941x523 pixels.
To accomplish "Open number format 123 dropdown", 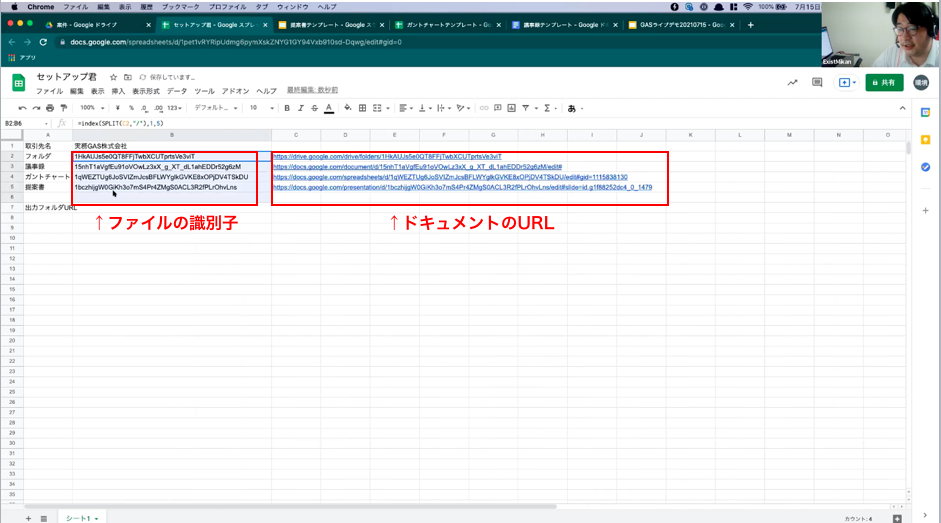I will [175, 108].
